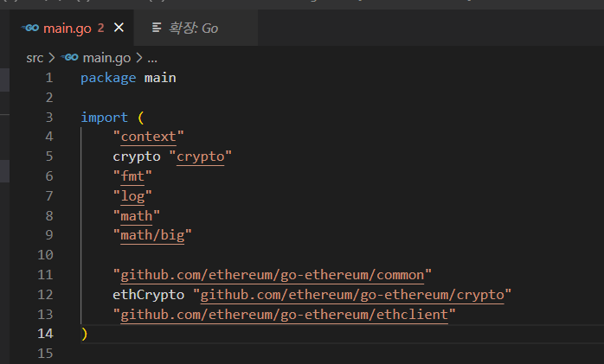
Task: Close the main.go editor tab
Action: point(119,28)
